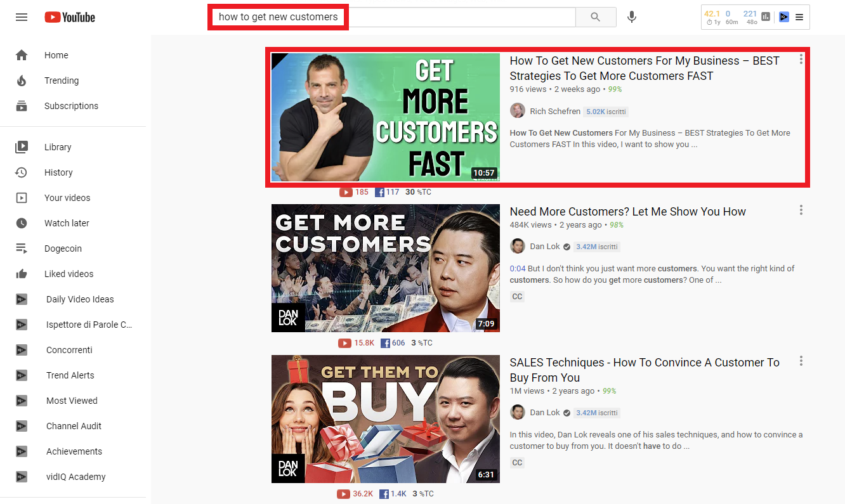Play the Dan Lok 'Get More Customers' thumbnail
This screenshot has height=504, width=845.
(386, 268)
